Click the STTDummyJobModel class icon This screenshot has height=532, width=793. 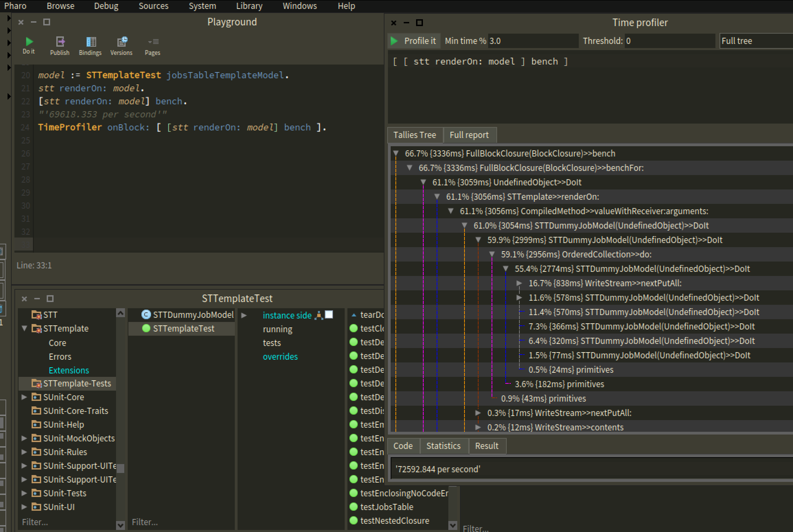tap(146, 315)
